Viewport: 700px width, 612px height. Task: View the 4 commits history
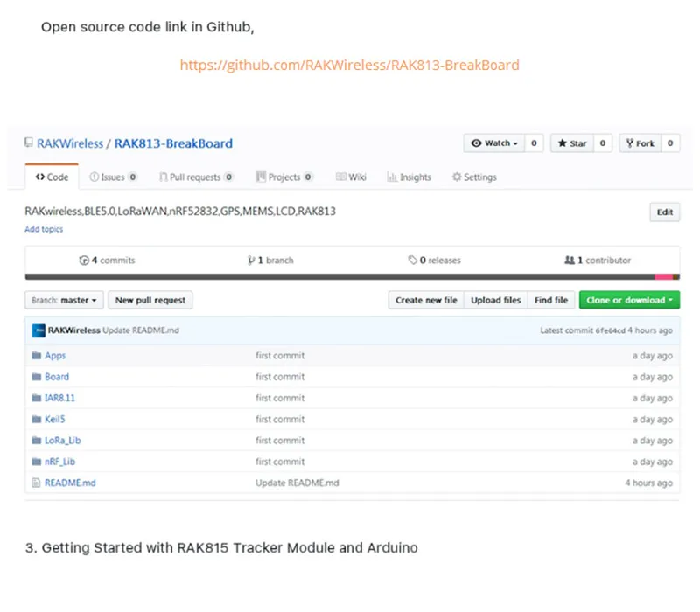click(107, 260)
